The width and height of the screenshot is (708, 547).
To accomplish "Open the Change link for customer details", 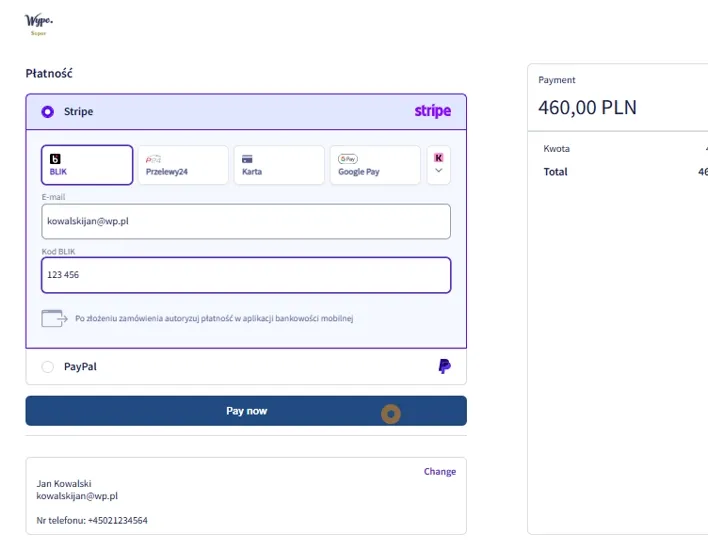I will pyautogui.click(x=439, y=471).
